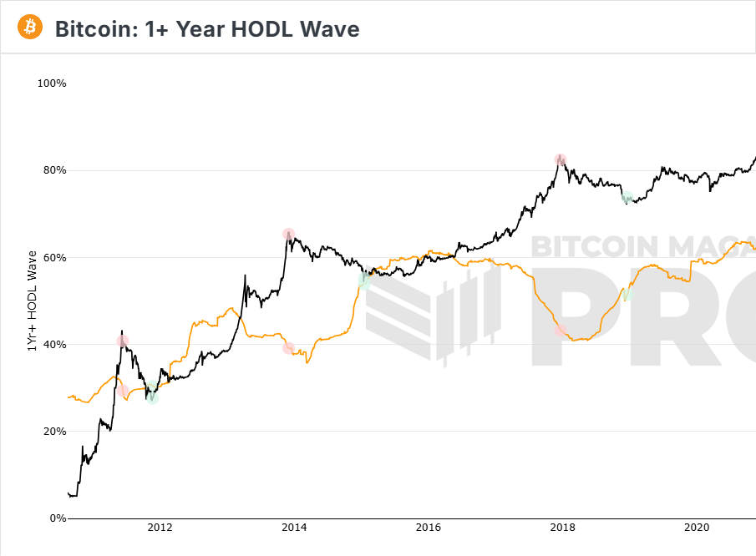This screenshot has width=756, height=556.
Task: Click the "Bitcoin: 1+ Year HODL Wave" title
Action: point(207,29)
